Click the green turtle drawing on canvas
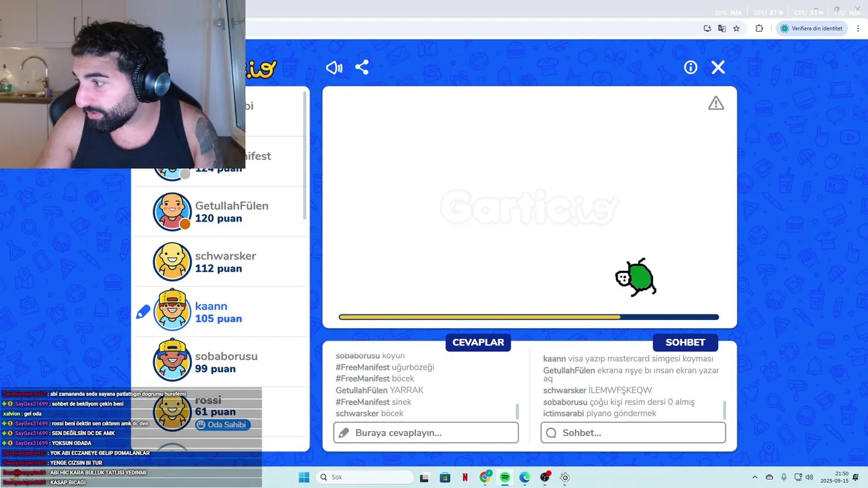The width and height of the screenshot is (868, 488). (x=636, y=277)
